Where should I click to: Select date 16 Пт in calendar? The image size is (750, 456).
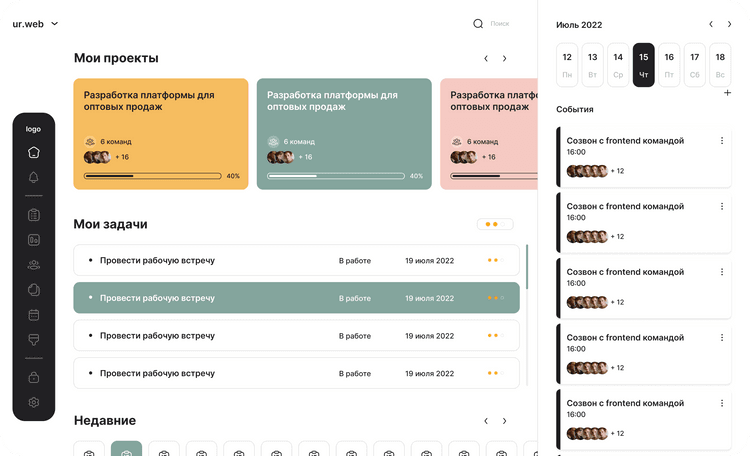point(669,65)
